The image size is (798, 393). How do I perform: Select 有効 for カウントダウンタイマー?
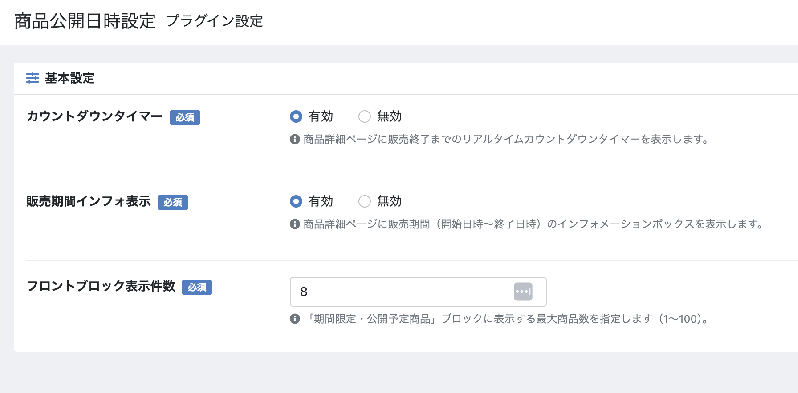pyautogui.click(x=296, y=117)
